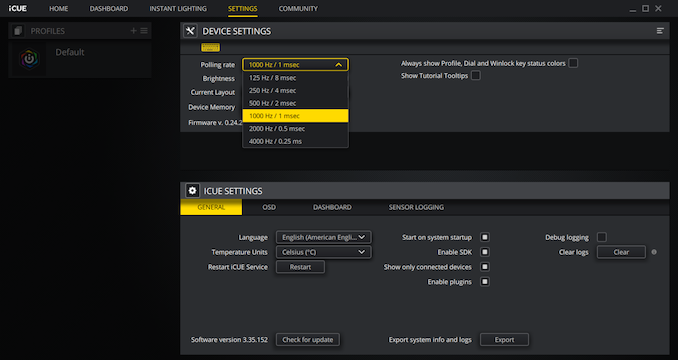Open the profiles list menu icon
678x360 pixels.
[x=144, y=31]
